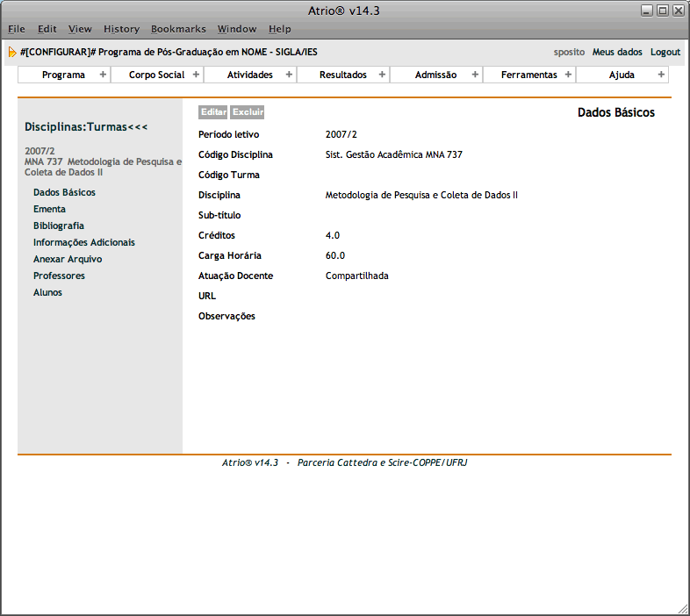Open Anexar Arquivo in sidebar
Image resolution: width=690 pixels, height=616 pixels.
tap(68, 259)
